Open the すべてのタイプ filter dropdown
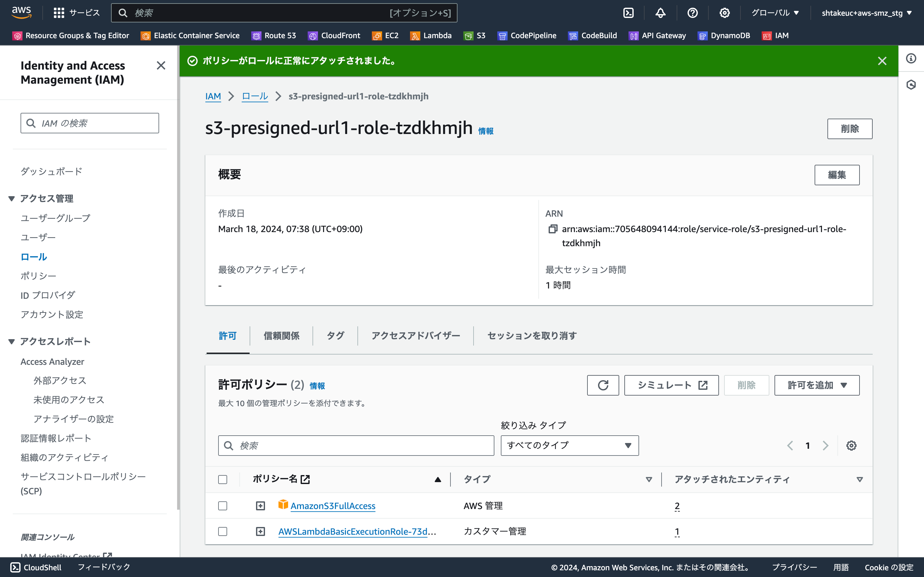The width and height of the screenshot is (924, 577). click(x=569, y=445)
